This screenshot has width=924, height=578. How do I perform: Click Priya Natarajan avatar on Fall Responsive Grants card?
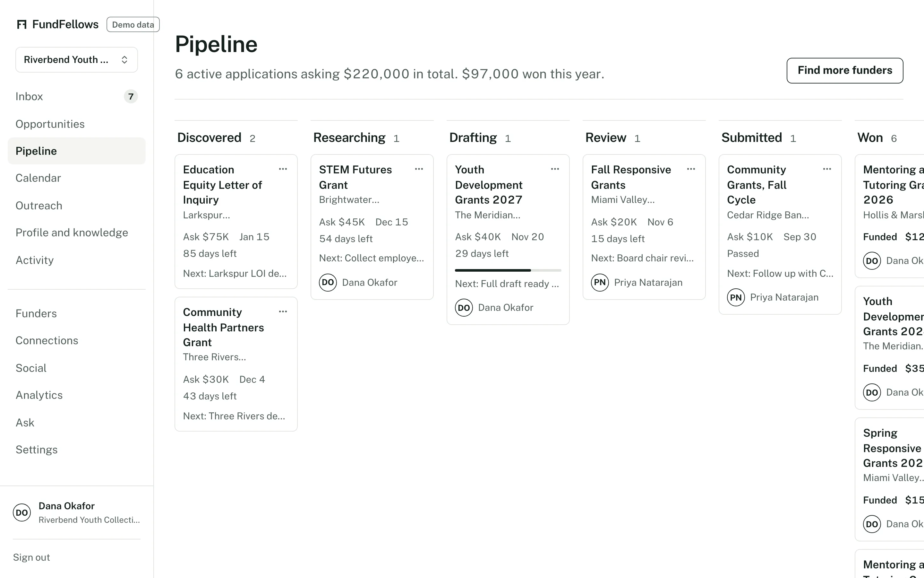600,283
